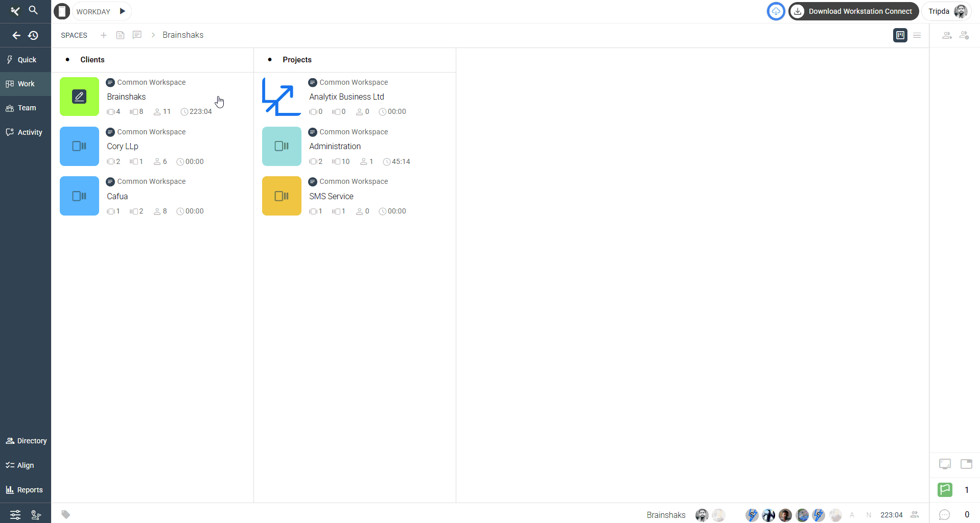980x523 pixels.
Task: Open the comments icon in breadcrumb bar
Action: point(137,35)
